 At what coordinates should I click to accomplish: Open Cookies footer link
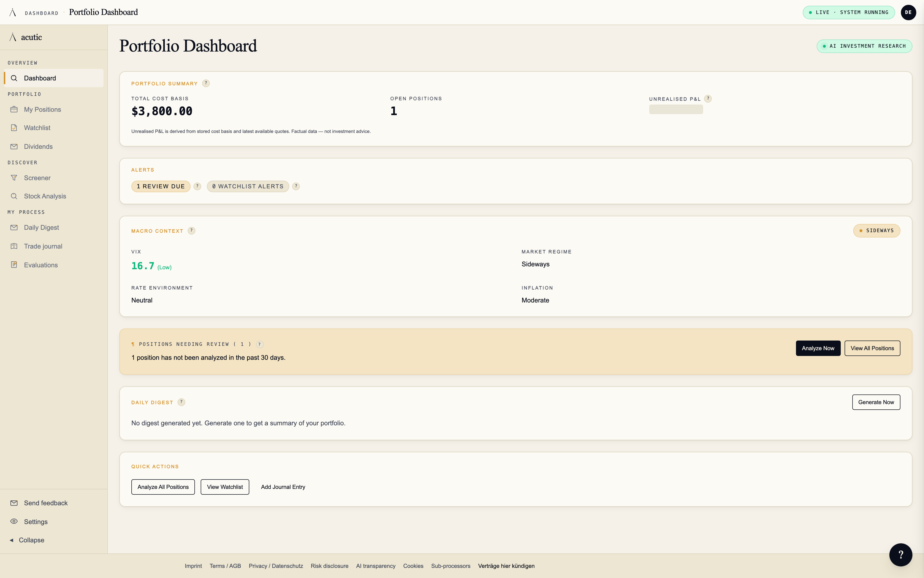click(x=413, y=566)
